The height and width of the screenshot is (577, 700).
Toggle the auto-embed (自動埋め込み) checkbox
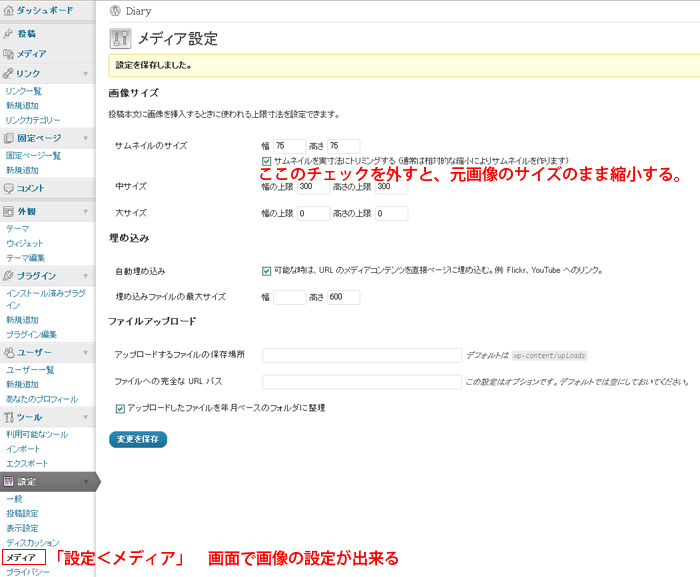[266, 270]
